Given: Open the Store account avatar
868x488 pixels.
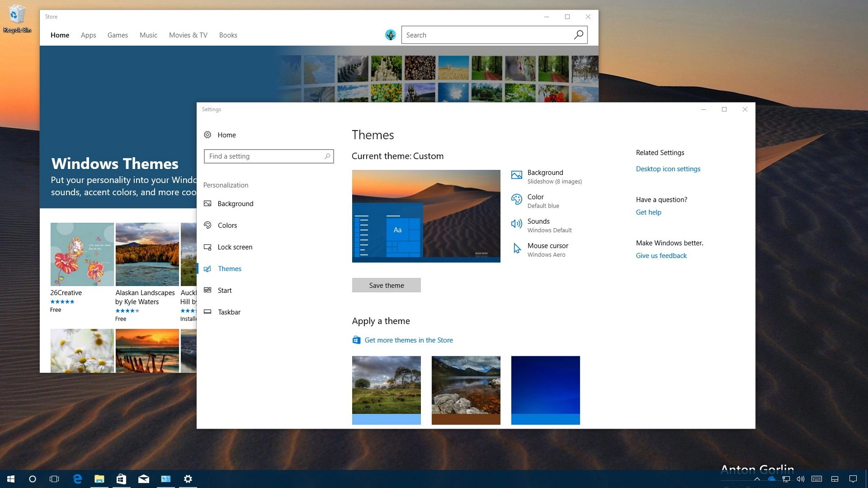Looking at the screenshot, I should [390, 35].
